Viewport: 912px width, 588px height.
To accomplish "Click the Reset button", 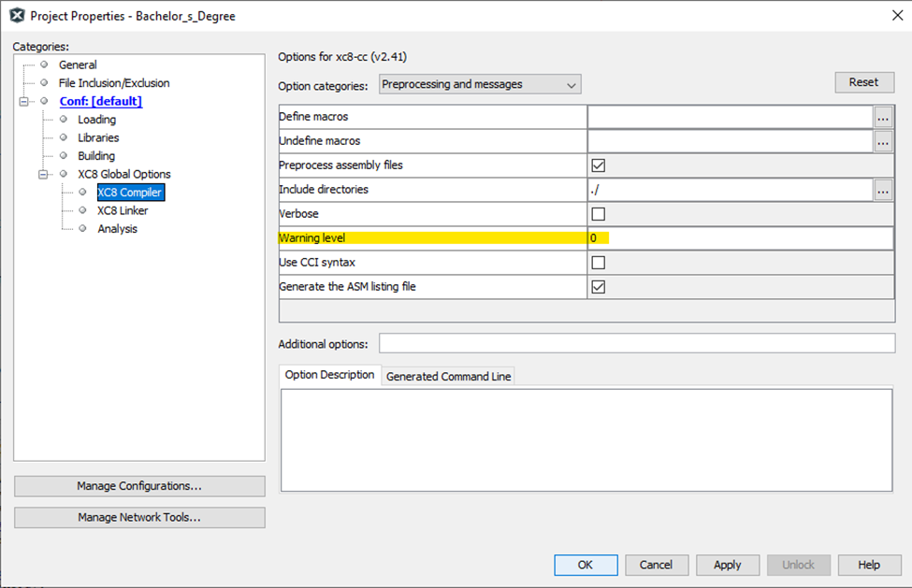I will tap(864, 82).
